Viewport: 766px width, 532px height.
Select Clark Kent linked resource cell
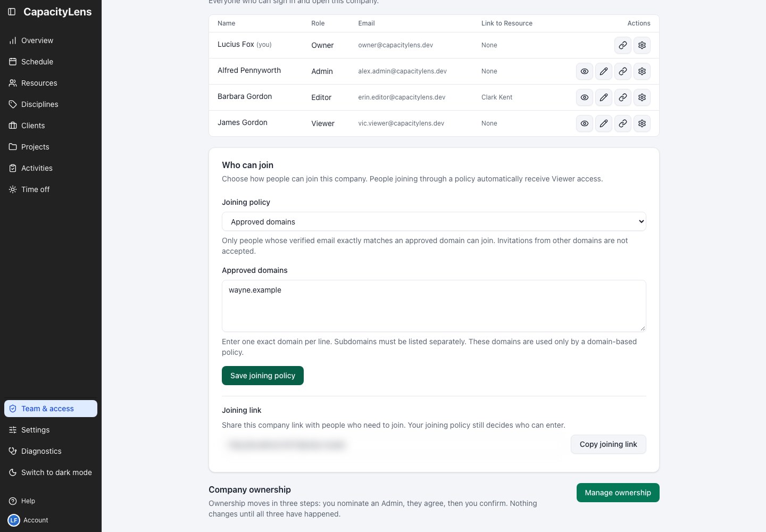point(497,97)
